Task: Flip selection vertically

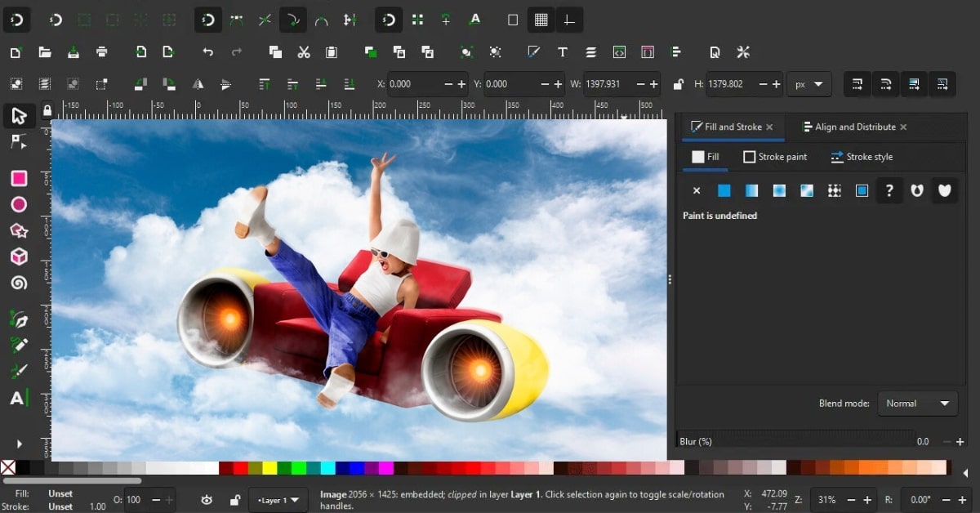Action: tap(225, 84)
